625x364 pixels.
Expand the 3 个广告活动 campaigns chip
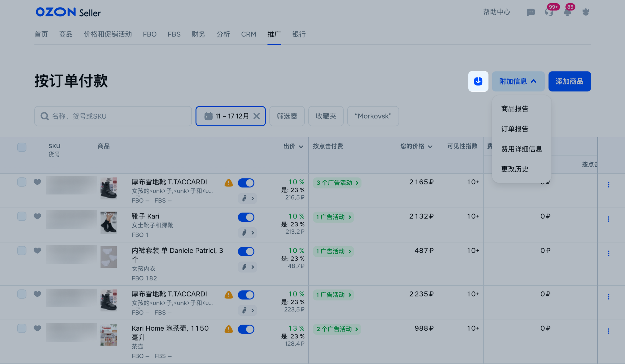coord(337,183)
